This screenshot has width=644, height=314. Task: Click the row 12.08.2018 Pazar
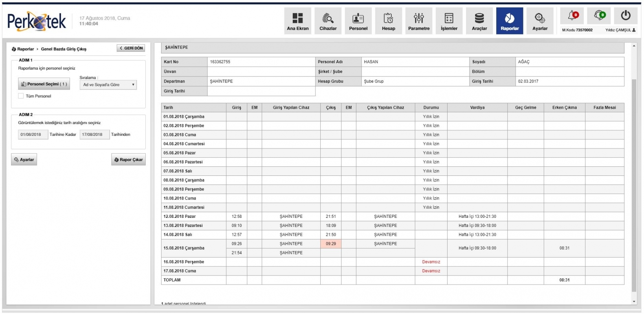point(393,216)
